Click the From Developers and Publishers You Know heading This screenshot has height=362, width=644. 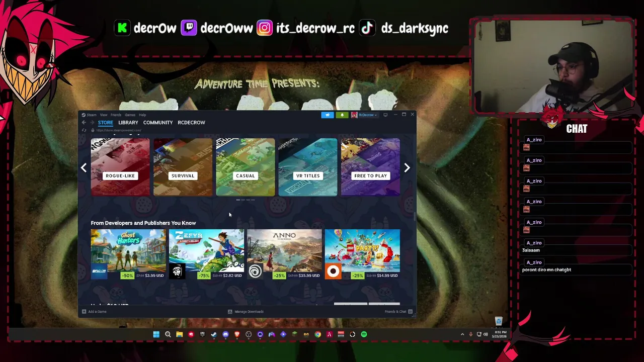(x=143, y=223)
